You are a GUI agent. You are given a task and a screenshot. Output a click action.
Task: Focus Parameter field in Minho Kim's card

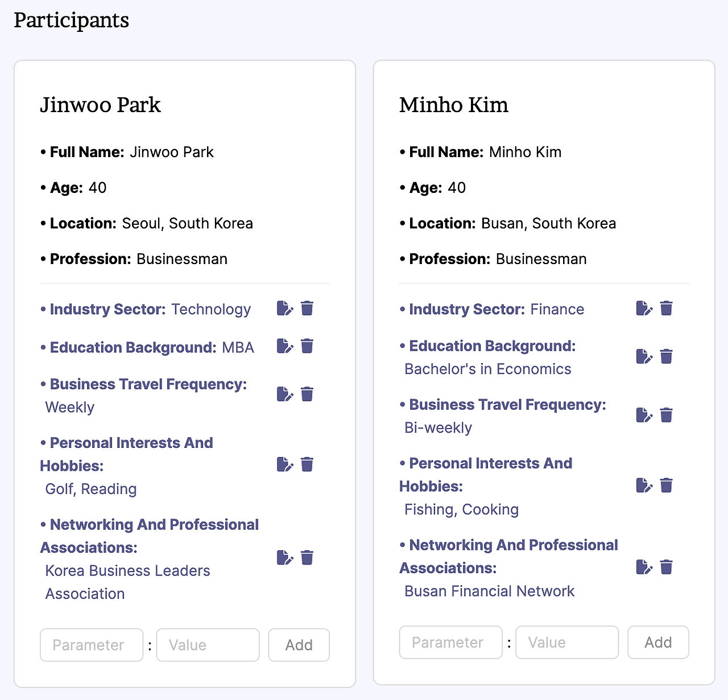pyautogui.click(x=450, y=643)
